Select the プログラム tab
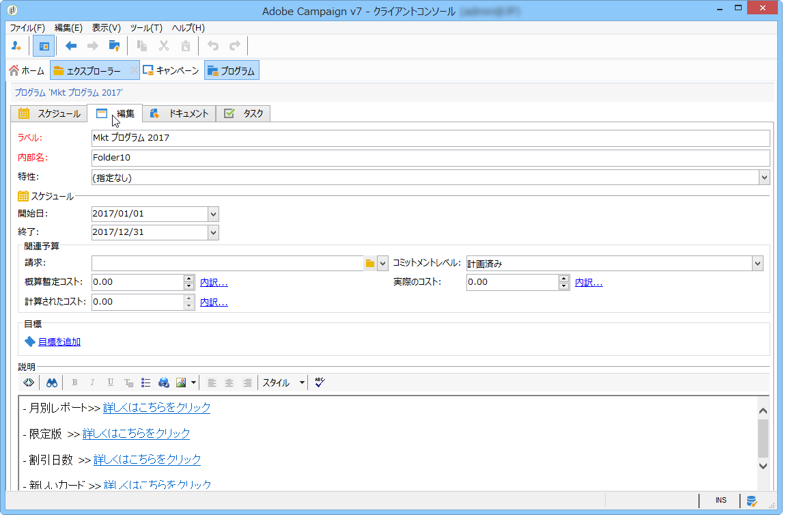Viewport: 812px width, 515px height. [232, 71]
